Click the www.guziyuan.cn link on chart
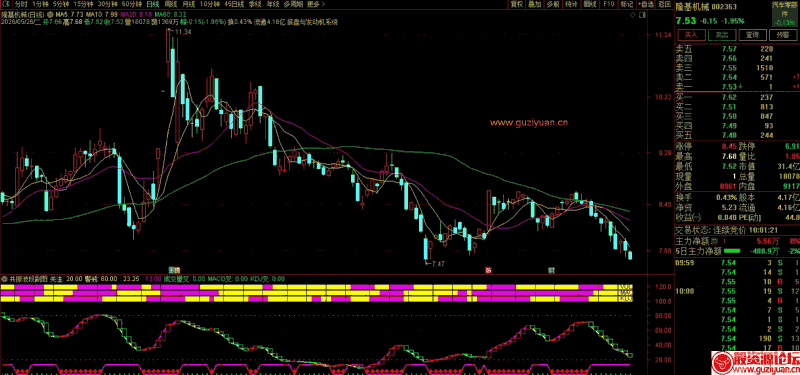800x375 pixels. (529, 122)
